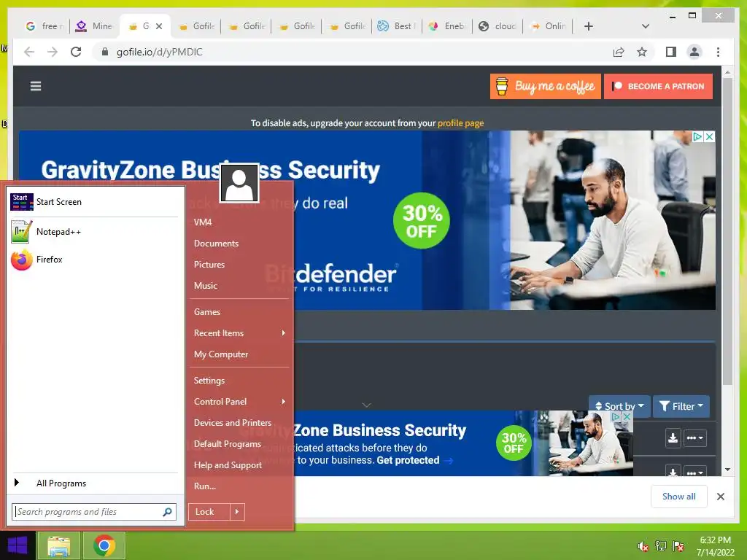Click the Buy me a coffee button
The image size is (747, 560).
(x=545, y=86)
